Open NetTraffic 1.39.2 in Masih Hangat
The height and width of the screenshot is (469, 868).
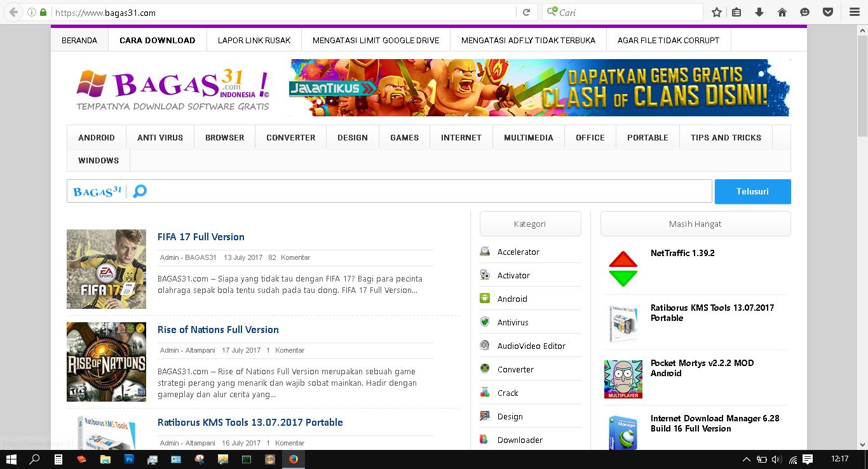pyautogui.click(x=682, y=253)
